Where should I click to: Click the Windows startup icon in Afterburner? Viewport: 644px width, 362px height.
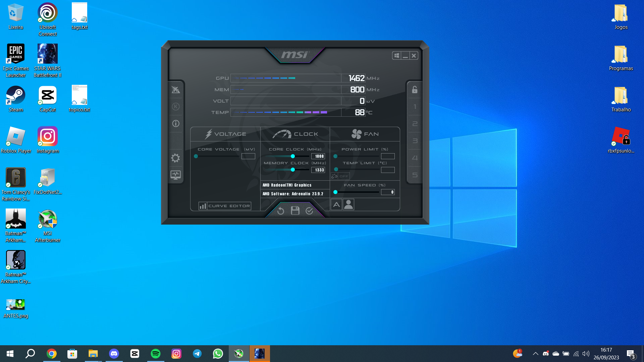click(x=397, y=56)
